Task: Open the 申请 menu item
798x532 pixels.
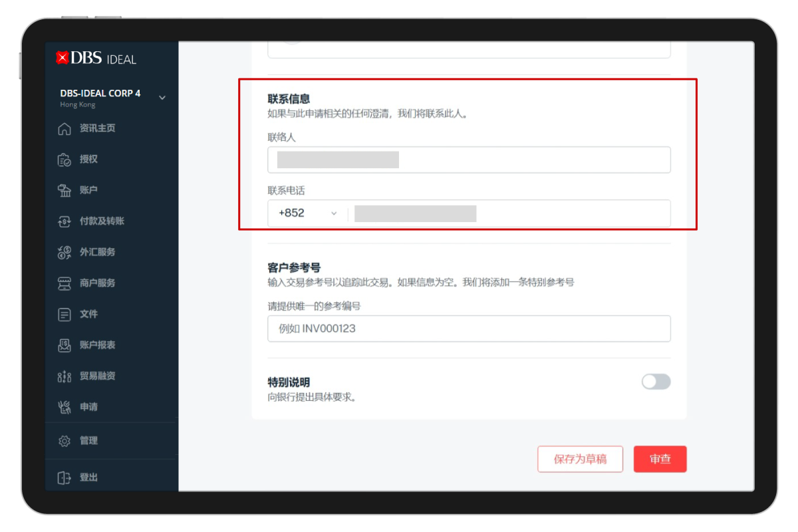Action: click(x=88, y=407)
